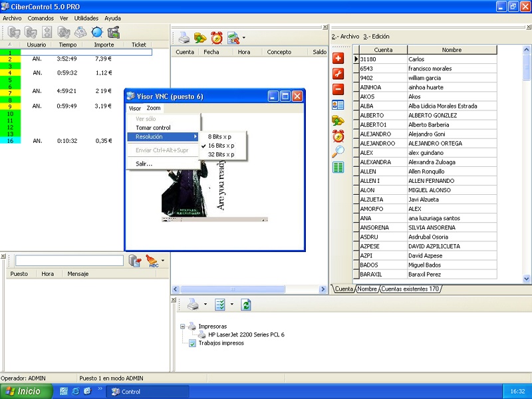Open the printer icon dropdown arrow

pyautogui.click(x=205, y=305)
